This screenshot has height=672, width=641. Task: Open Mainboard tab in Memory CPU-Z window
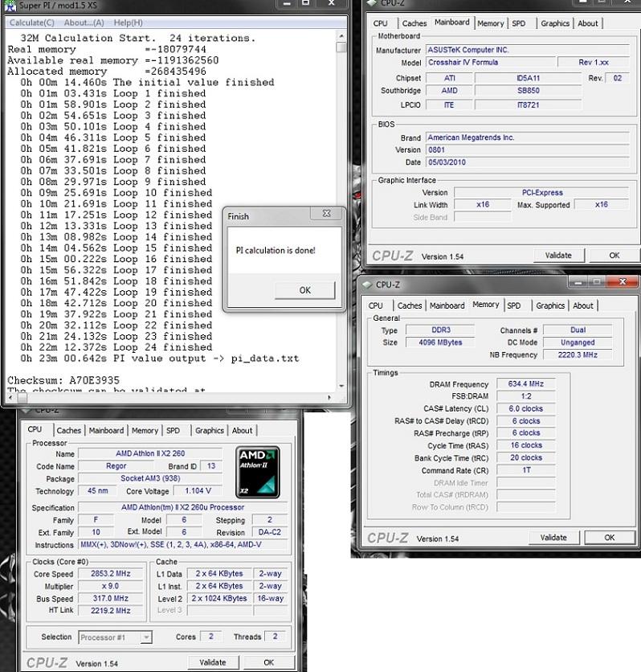447,305
